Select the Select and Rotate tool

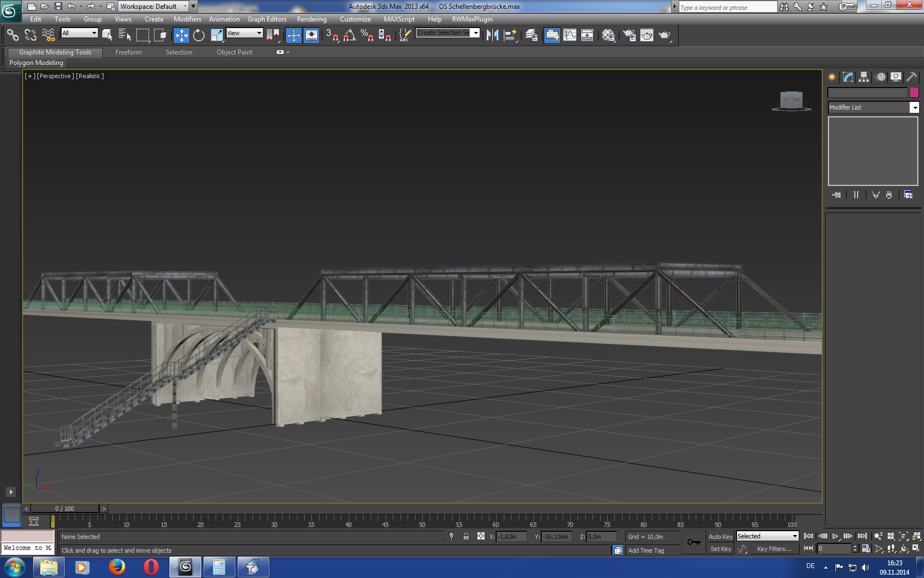tap(199, 35)
